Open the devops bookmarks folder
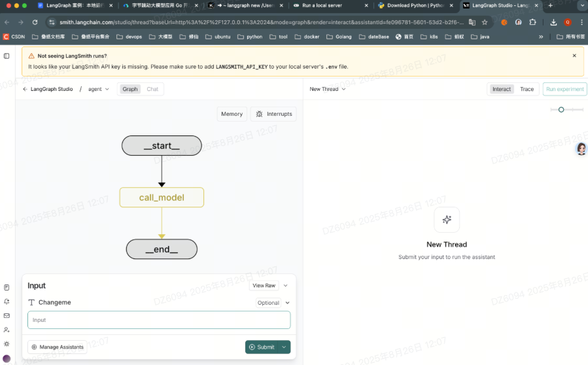Screen dimensions: 588x365 click(130, 37)
